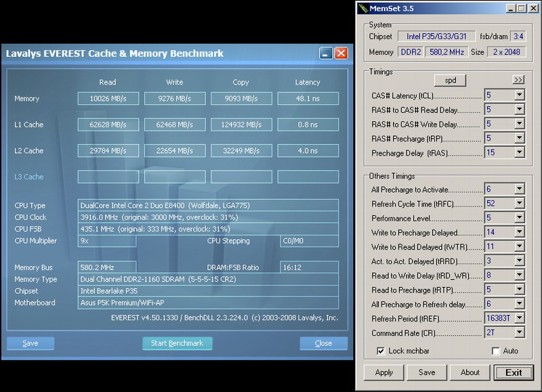Click the L2 Cache Latency value 4.0 ns
The image size is (542, 392).
point(308,150)
